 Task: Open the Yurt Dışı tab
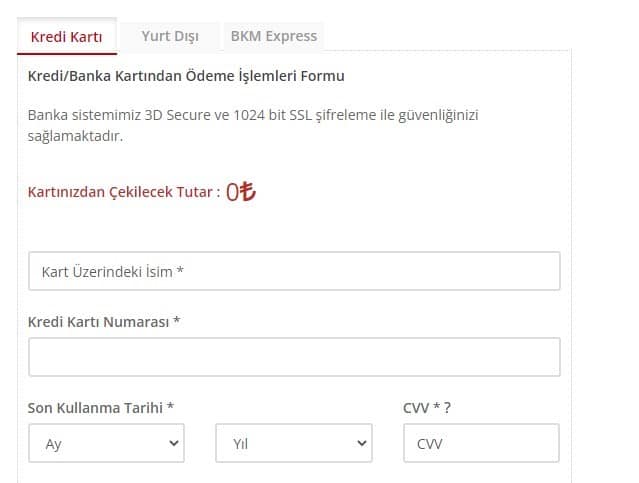[x=170, y=36]
